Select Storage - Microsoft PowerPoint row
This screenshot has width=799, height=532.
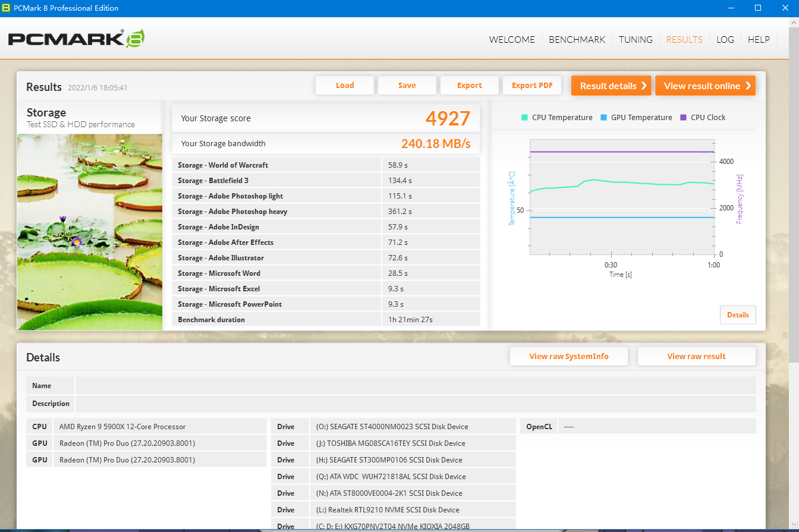pyautogui.click(x=326, y=304)
